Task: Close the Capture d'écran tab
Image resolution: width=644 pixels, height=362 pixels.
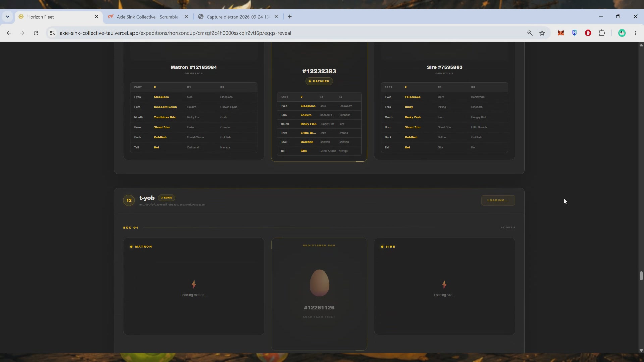Action: click(276, 17)
